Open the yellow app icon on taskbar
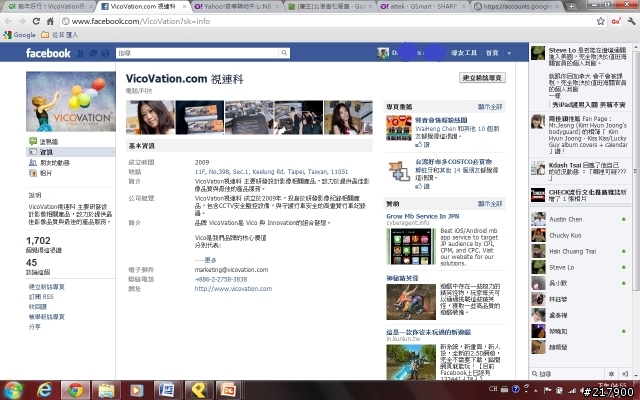Viewport: 640px width, 400px height. coord(198,391)
